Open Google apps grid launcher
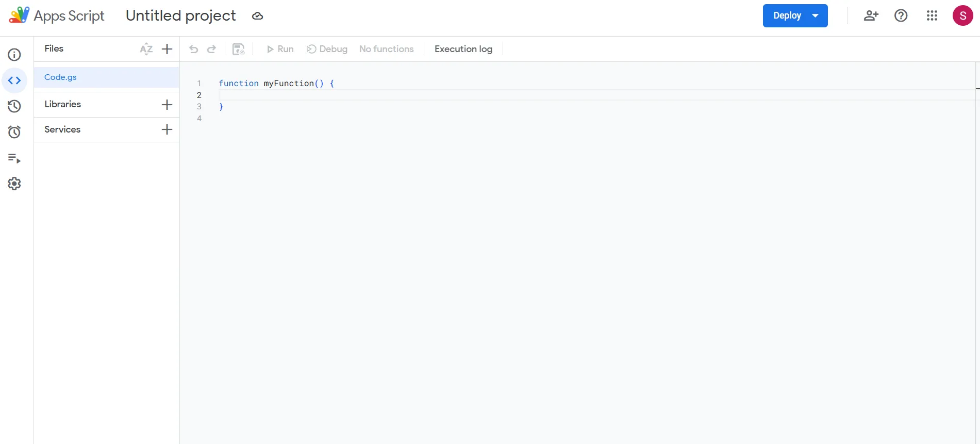The image size is (980, 444). [x=932, y=15]
